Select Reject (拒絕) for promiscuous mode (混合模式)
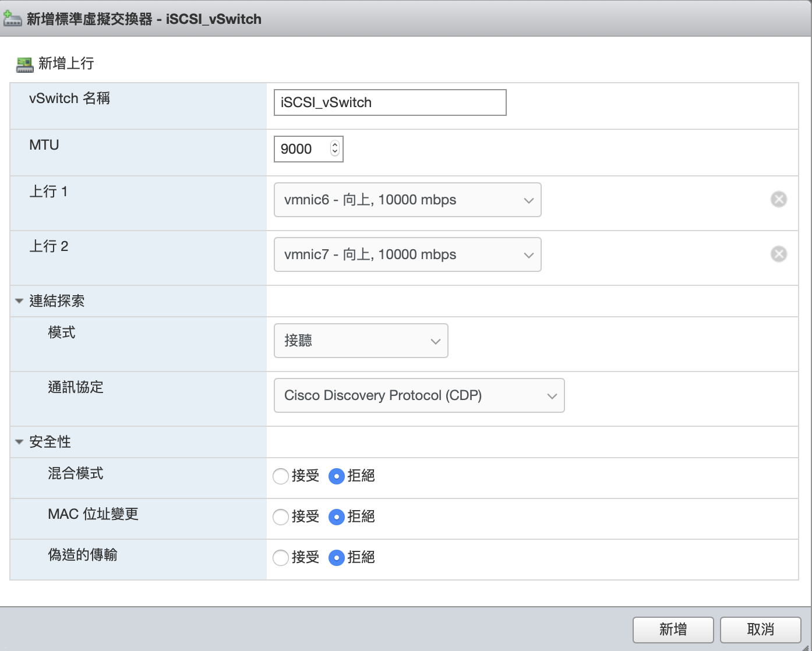The image size is (812, 651). point(337,476)
